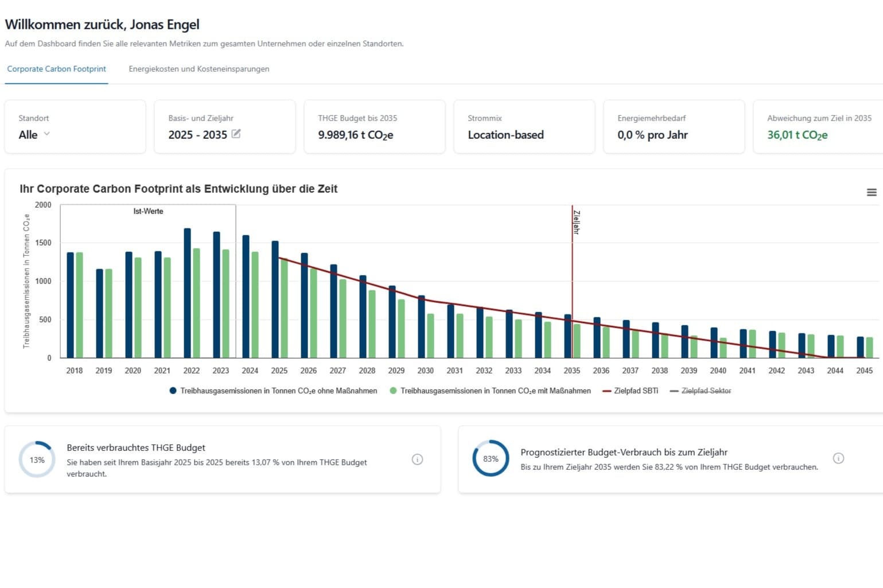The width and height of the screenshot is (883, 588).
Task: Click the Strommix Location-based card
Action: pos(523,127)
